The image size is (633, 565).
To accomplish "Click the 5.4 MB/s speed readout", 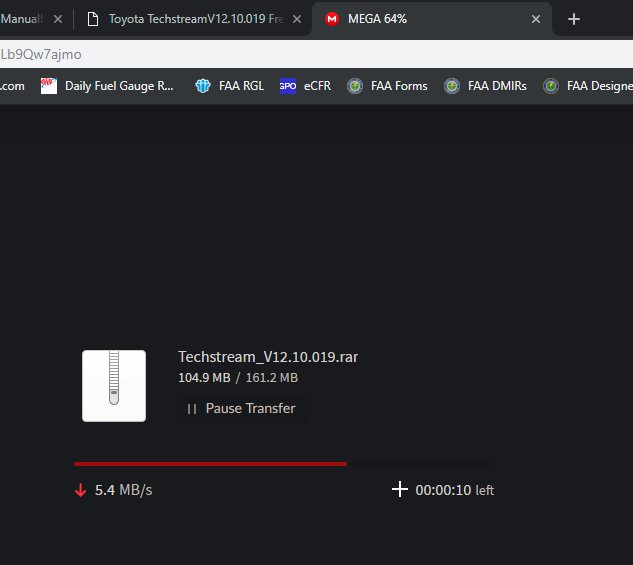I will [x=124, y=490].
